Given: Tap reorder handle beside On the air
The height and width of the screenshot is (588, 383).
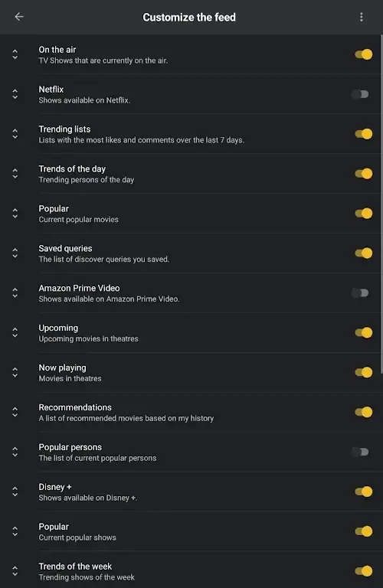Looking at the screenshot, I should pos(15,54).
